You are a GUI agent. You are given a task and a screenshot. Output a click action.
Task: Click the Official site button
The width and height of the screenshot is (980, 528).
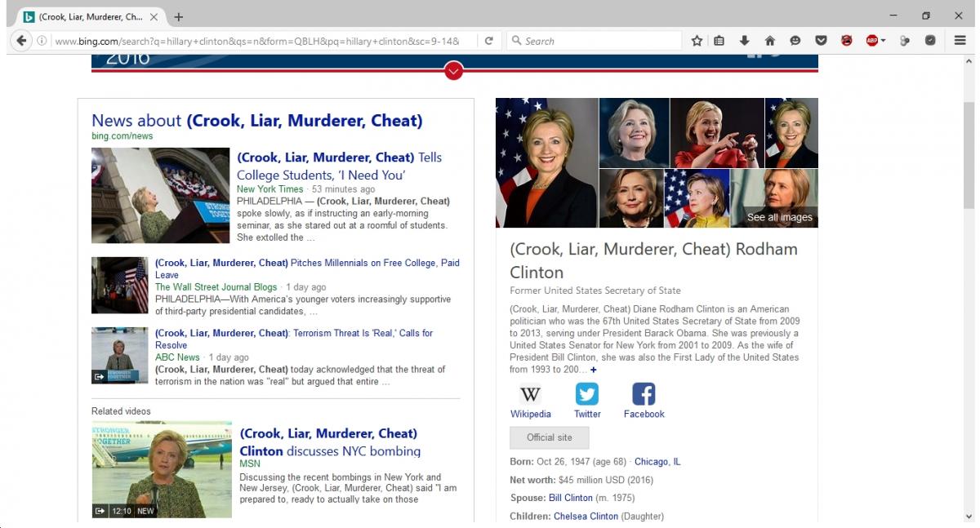pyautogui.click(x=550, y=437)
